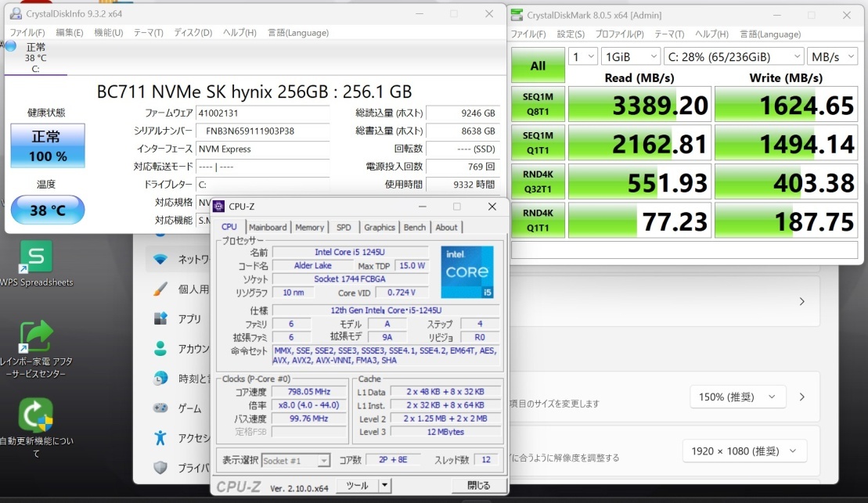Viewport: 868px width, 503px height.
Task: Switch to the Mainboard tab in CPU-Z
Action: (x=268, y=228)
